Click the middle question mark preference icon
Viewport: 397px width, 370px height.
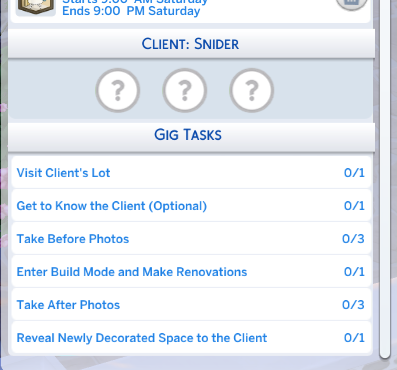pyautogui.click(x=184, y=90)
